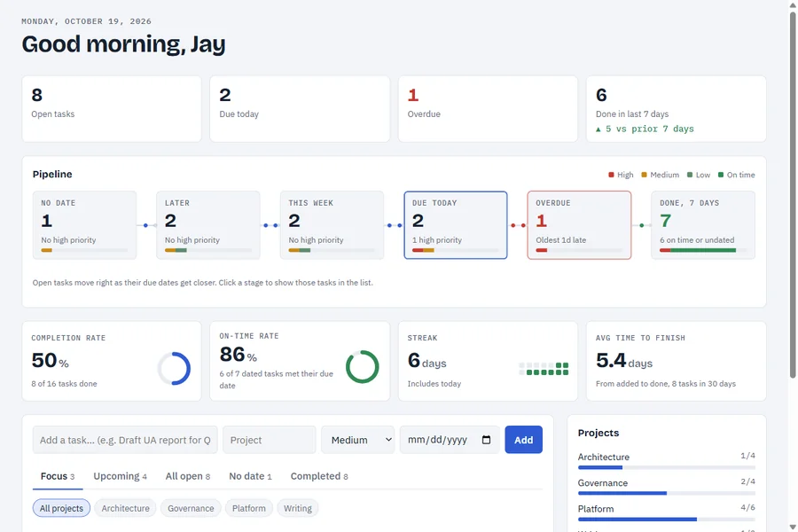Select the Later pipeline stage
The height and width of the screenshot is (532, 798).
[208, 225]
